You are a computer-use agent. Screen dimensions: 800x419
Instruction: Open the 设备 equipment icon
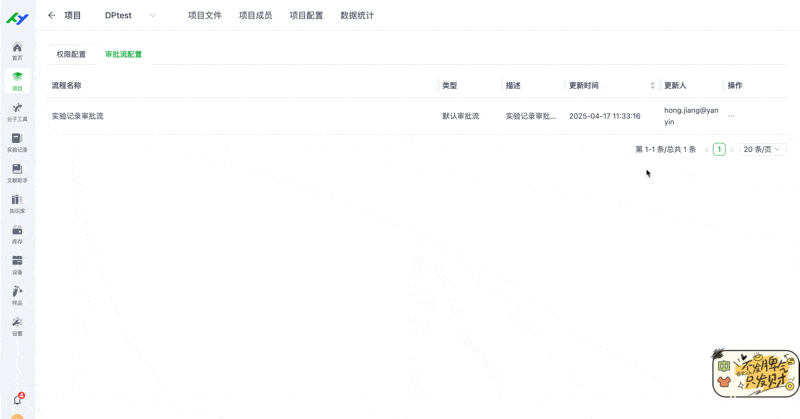pos(17,265)
